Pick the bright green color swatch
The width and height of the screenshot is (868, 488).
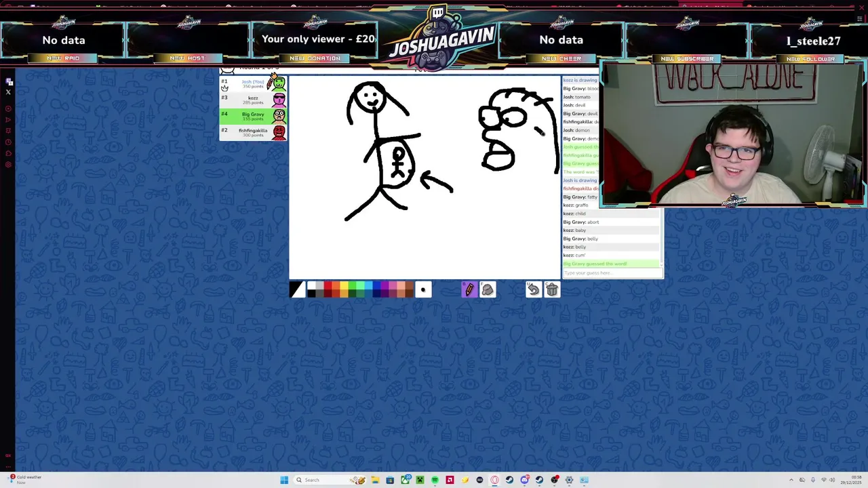(x=352, y=285)
